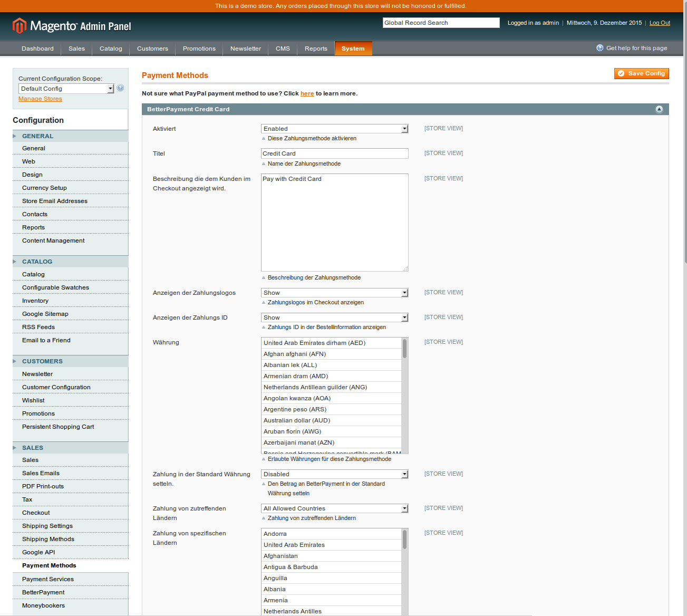Select Albanian lek (ALL) currency

click(332, 365)
